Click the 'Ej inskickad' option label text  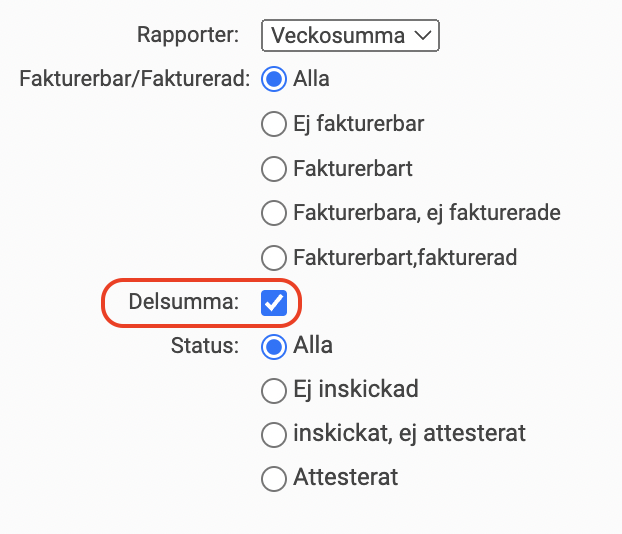(355, 389)
